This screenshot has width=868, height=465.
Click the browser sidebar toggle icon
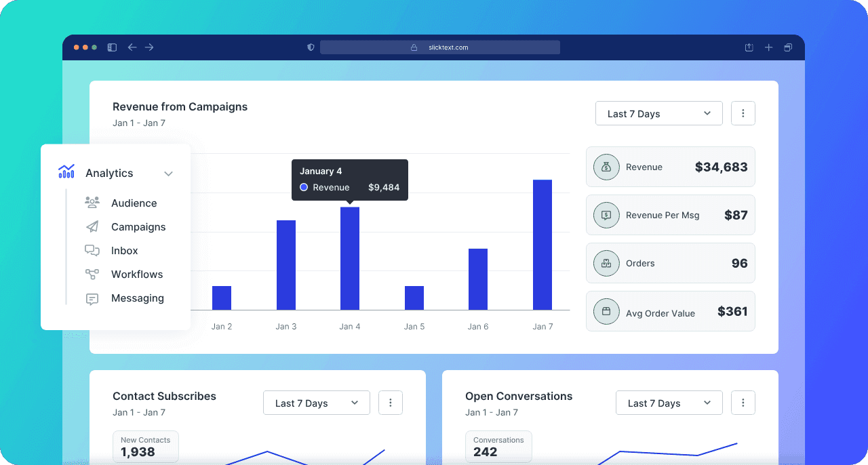[x=113, y=47]
